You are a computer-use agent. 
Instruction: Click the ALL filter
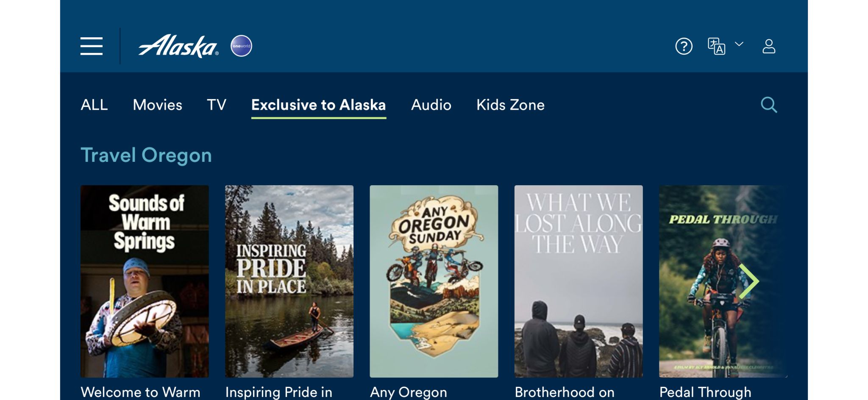click(94, 105)
